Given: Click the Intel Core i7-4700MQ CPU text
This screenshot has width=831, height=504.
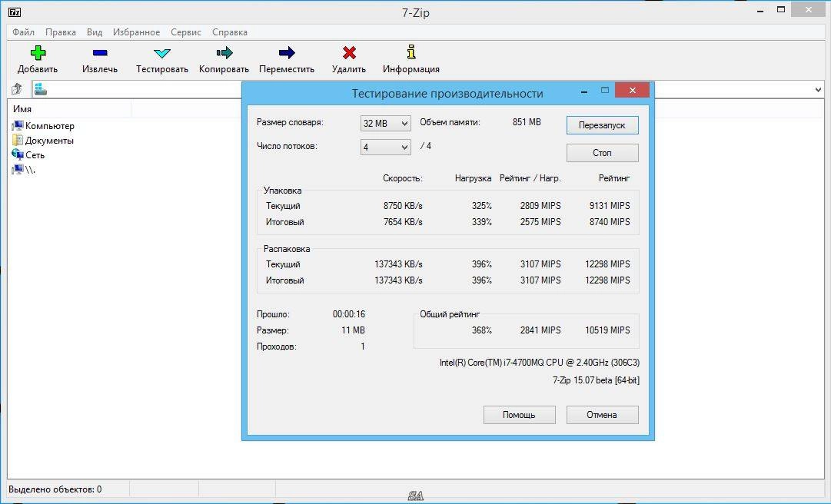Looking at the screenshot, I should tap(540, 363).
